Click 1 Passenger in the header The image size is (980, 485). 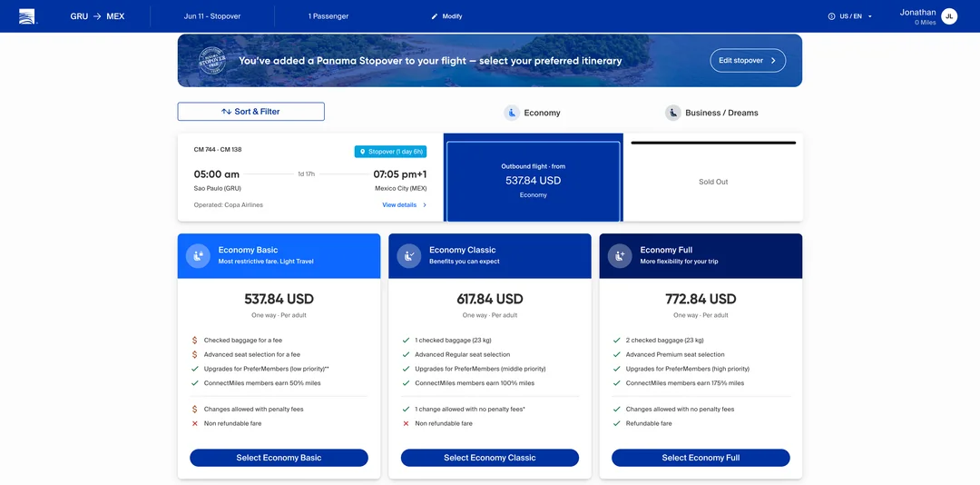point(328,16)
